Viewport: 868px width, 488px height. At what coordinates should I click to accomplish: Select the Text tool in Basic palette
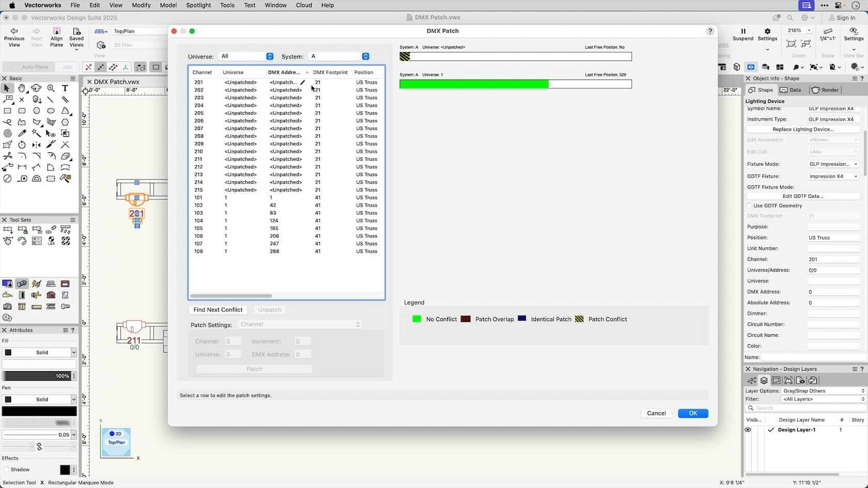[65, 88]
